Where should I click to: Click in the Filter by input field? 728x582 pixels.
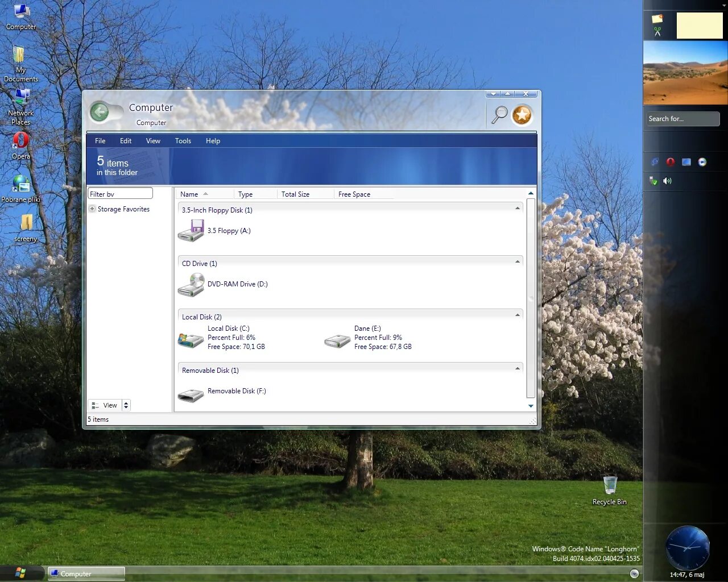pyautogui.click(x=120, y=194)
